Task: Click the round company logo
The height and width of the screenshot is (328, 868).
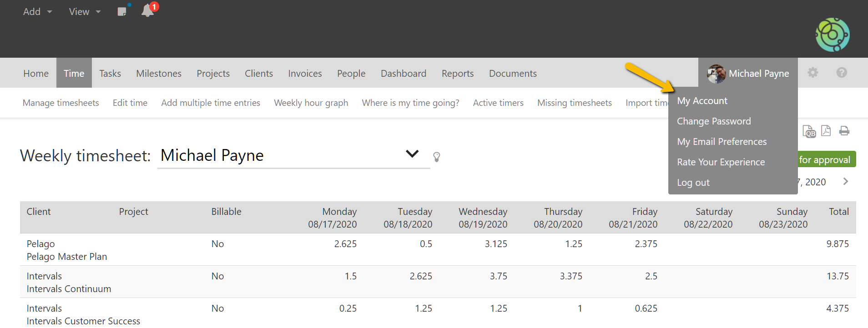Action: [832, 35]
